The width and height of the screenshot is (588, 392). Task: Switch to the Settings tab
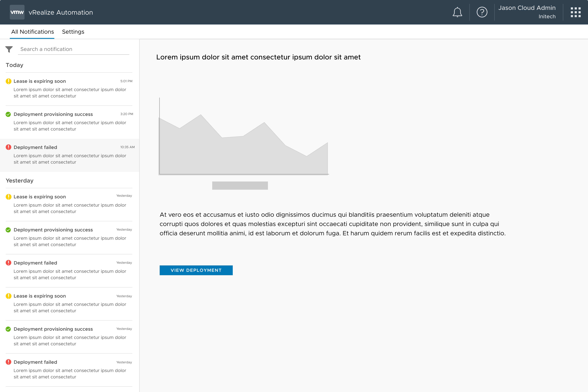coord(73,32)
